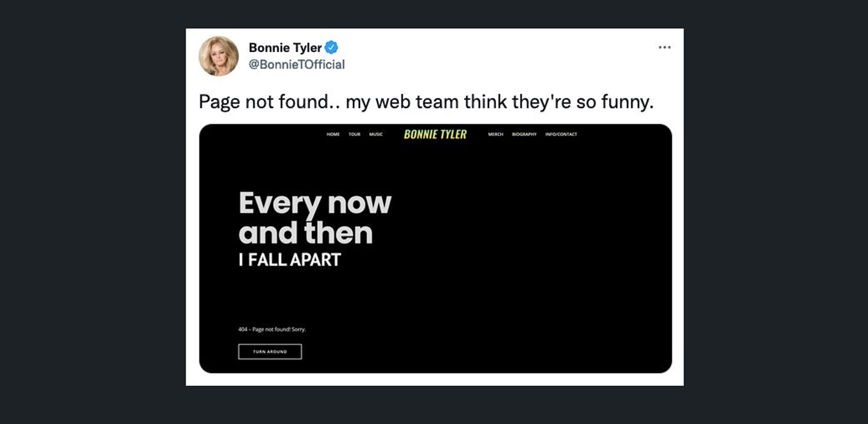Open the TOUR nav item
Viewport: 868px width, 424px height.
(x=354, y=135)
